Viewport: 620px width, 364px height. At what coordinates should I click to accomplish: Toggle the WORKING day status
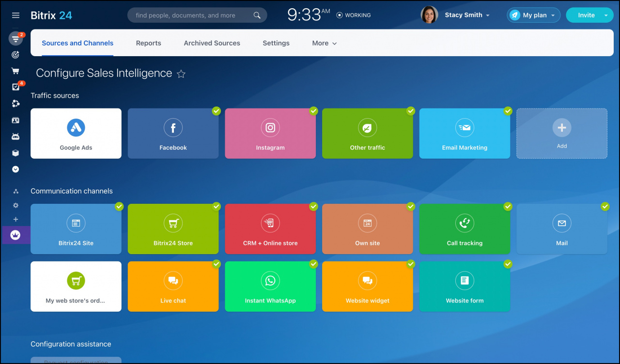point(354,15)
